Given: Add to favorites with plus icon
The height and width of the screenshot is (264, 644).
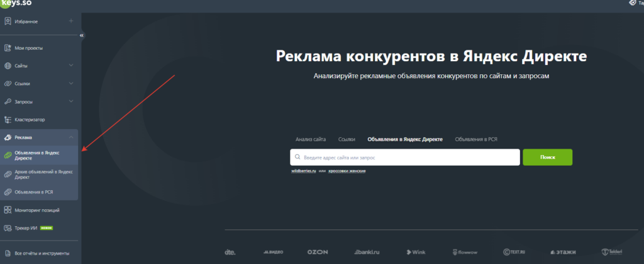Looking at the screenshot, I should pyautogui.click(x=71, y=21).
